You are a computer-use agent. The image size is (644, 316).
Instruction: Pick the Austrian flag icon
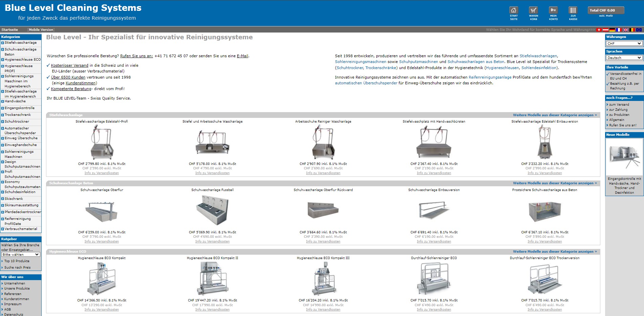point(605,30)
